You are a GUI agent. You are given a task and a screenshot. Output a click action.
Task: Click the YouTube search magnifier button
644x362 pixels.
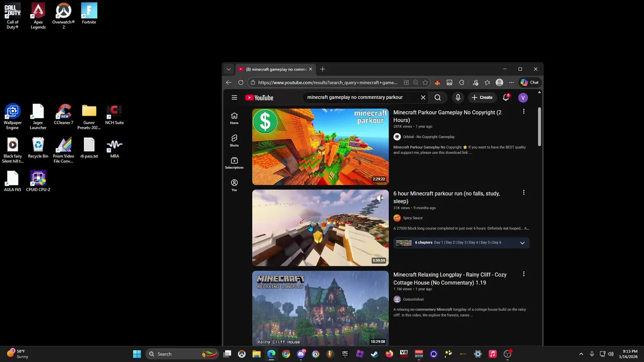(438, 98)
